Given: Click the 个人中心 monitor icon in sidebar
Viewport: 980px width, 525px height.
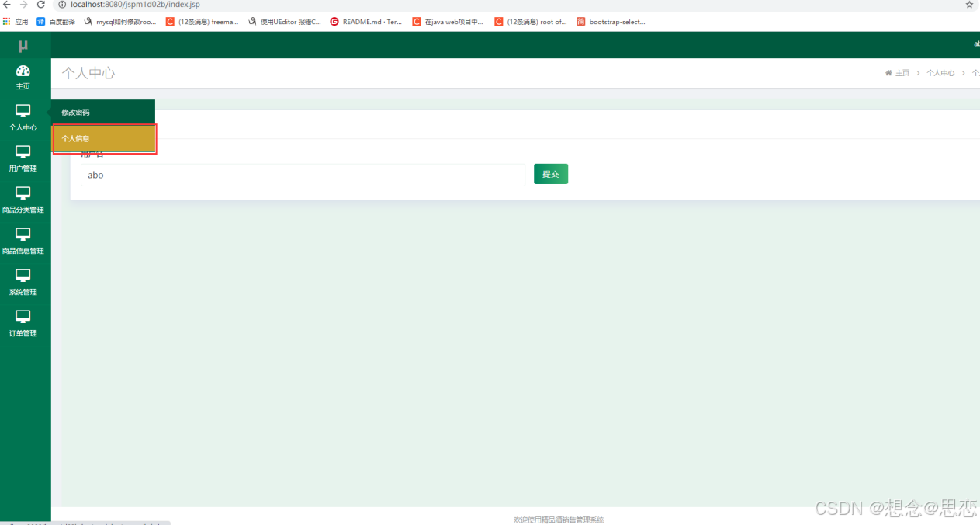Looking at the screenshot, I should [23, 111].
